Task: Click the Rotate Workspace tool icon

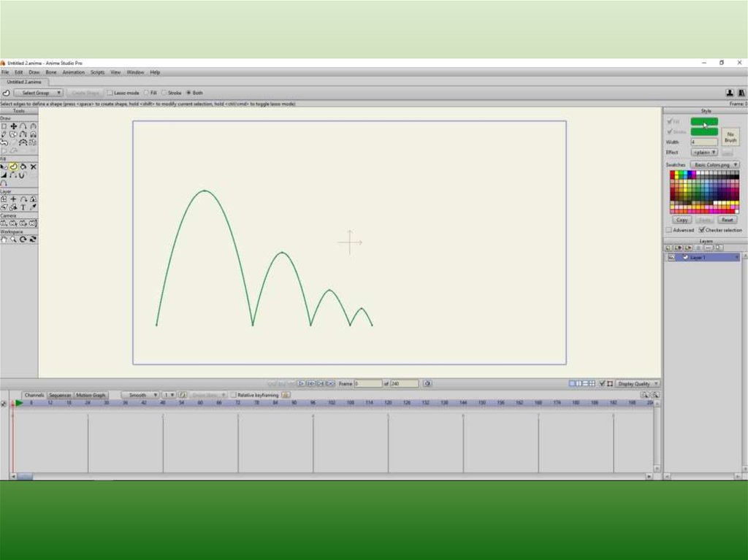Action: pyautogui.click(x=23, y=239)
